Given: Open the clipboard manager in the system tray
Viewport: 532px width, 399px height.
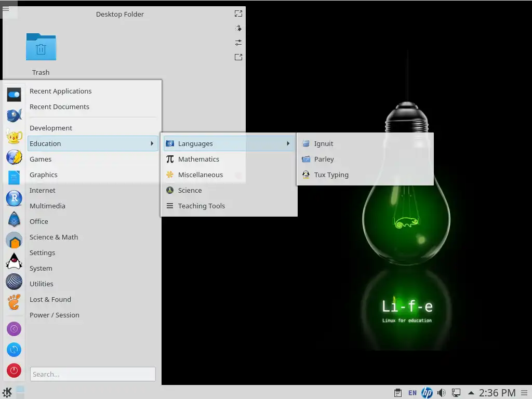Looking at the screenshot, I should pyautogui.click(x=398, y=393).
